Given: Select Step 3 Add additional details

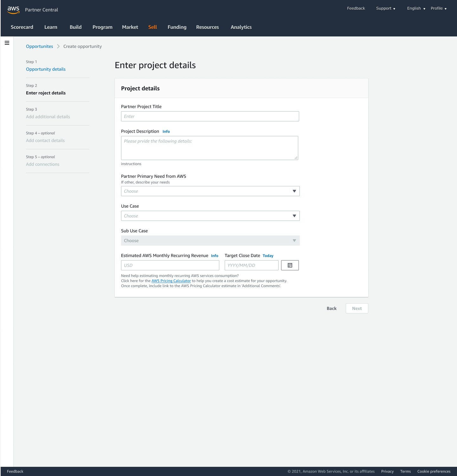Looking at the screenshot, I should pos(48,117).
